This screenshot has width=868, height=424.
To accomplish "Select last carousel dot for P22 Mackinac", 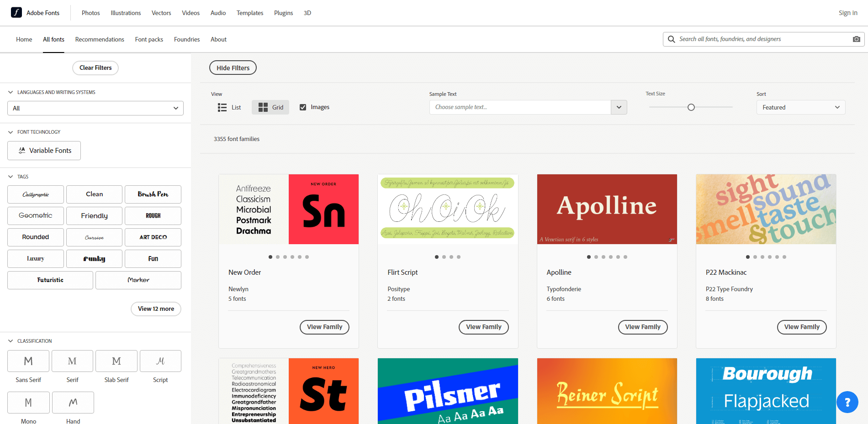I will point(784,257).
